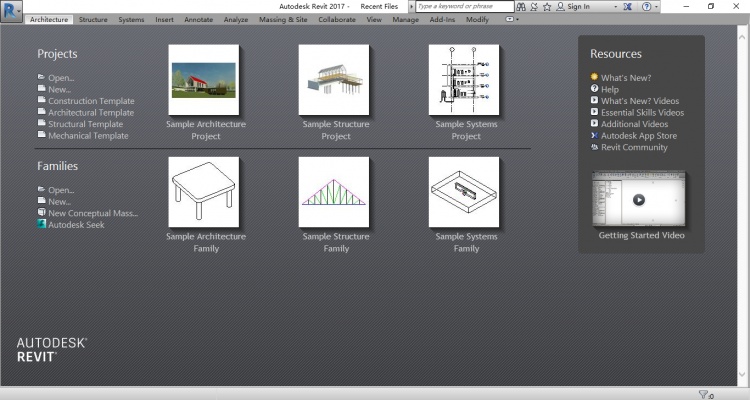This screenshot has height=400, width=750.
Task: Open the Revit Community link
Action: pos(634,147)
